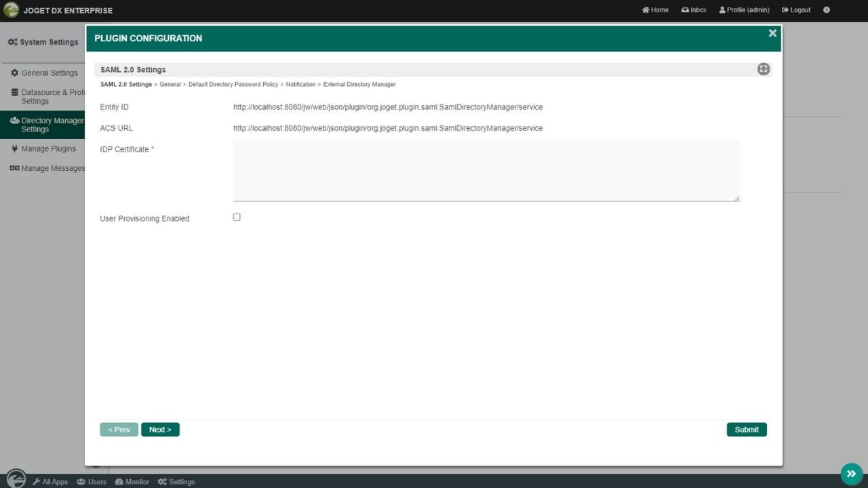
Task: Click the Datasource database icon
Action: [x=15, y=92]
